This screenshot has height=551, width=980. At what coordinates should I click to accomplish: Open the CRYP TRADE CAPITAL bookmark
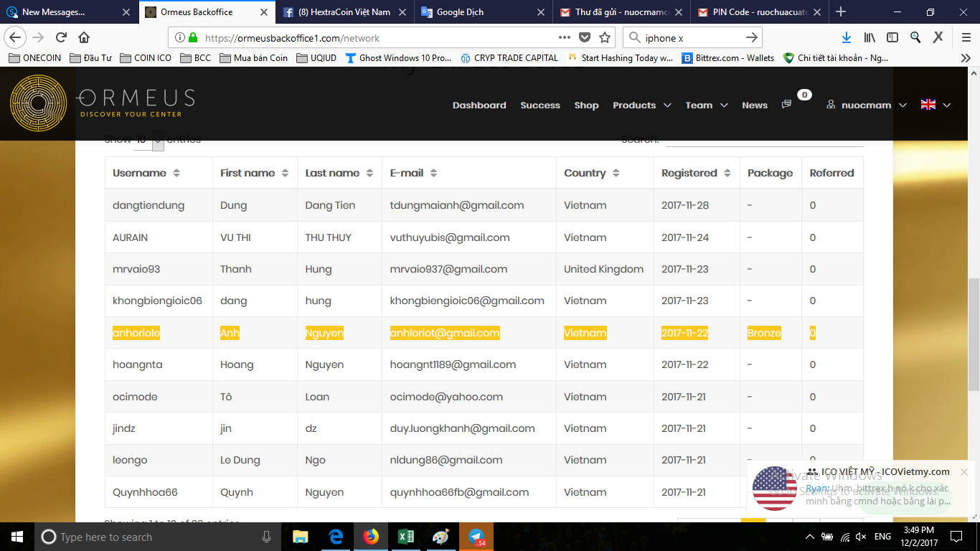(x=509, y=58)
